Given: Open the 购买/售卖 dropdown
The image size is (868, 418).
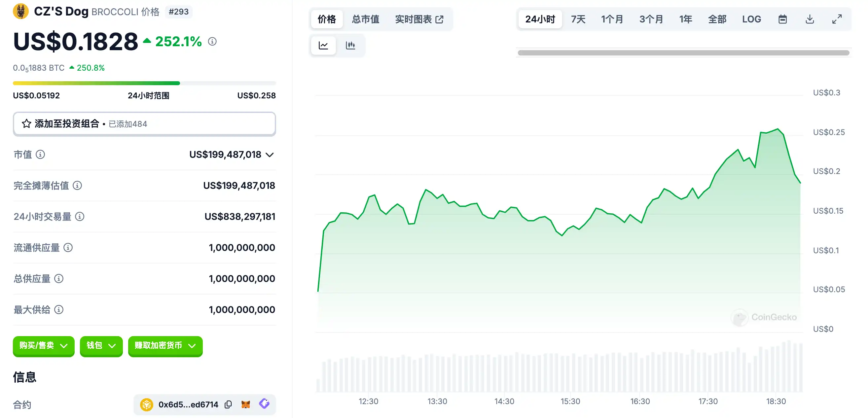Looking at the screenshot, I should tap(44, 346).
